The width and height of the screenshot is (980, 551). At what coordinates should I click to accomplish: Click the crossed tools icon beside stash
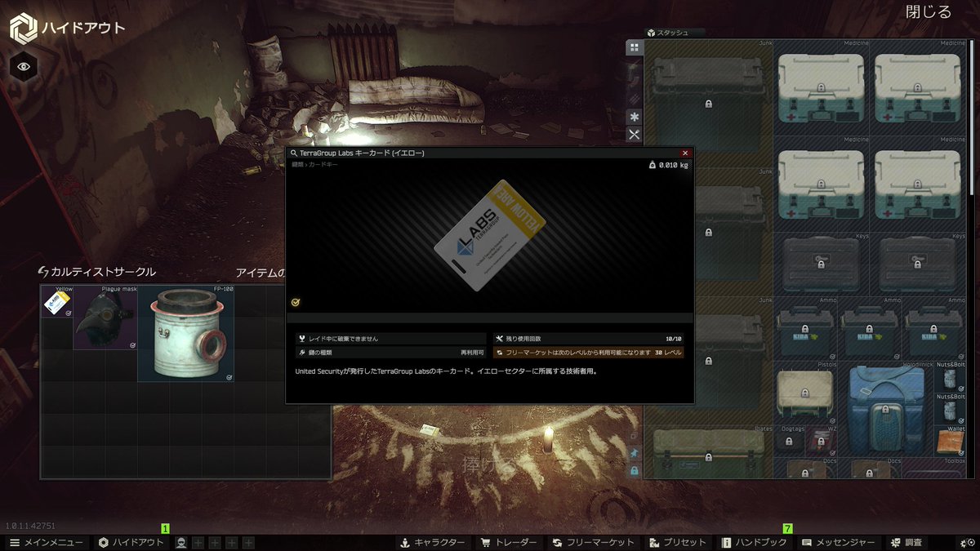point(635,135)
